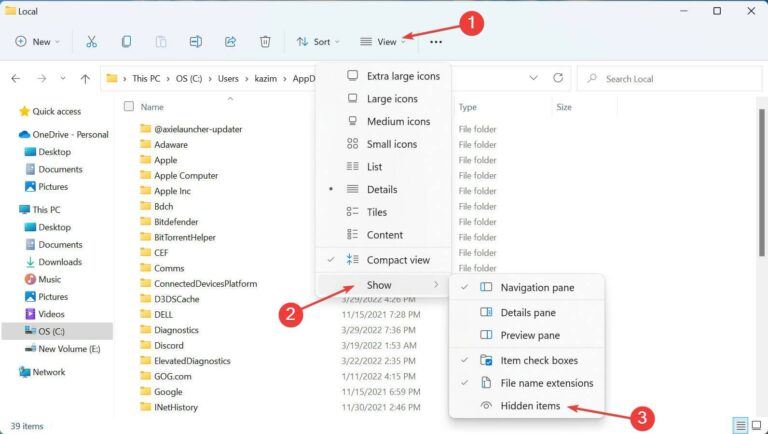Sort by the Size column header

click(564, 107)
